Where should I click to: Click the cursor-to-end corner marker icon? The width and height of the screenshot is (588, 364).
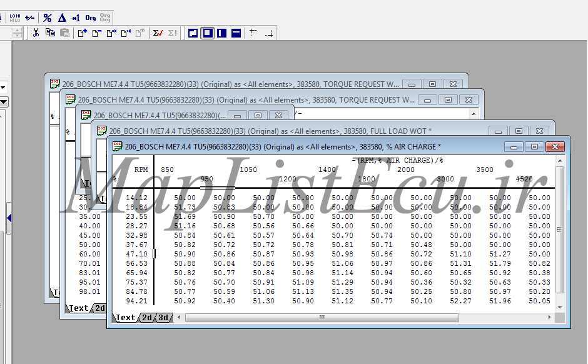point(268,33)
